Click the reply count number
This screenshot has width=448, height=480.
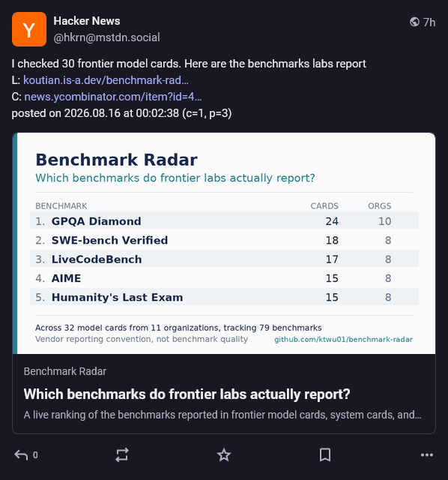pos(35,455)
